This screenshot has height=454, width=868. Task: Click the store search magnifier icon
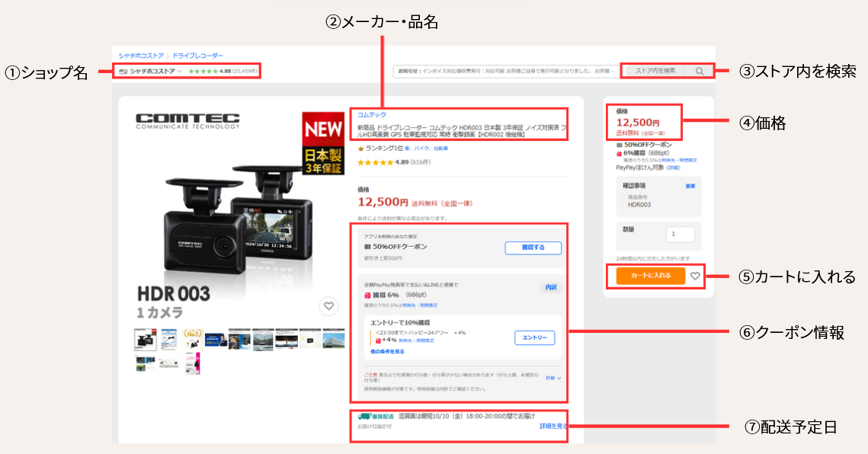[x=699, y=71]
